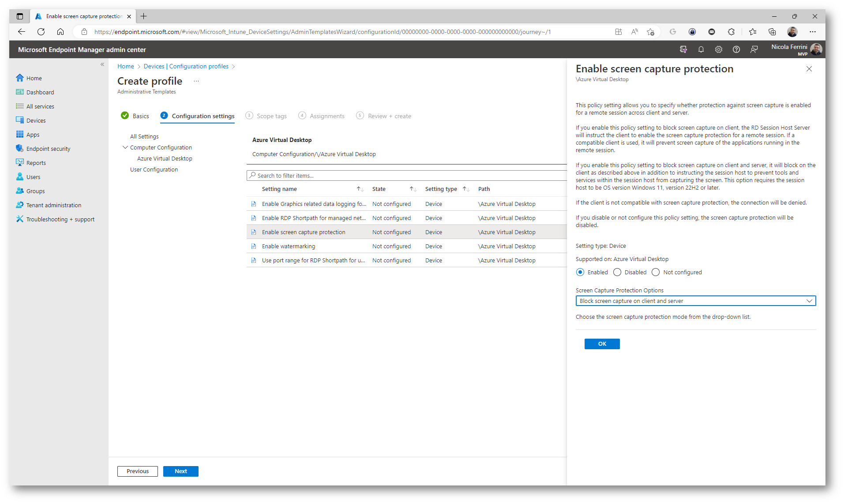Select User Configuration in the tree
The height and width of the screenshot is (504, 844).
coord(154,169)
